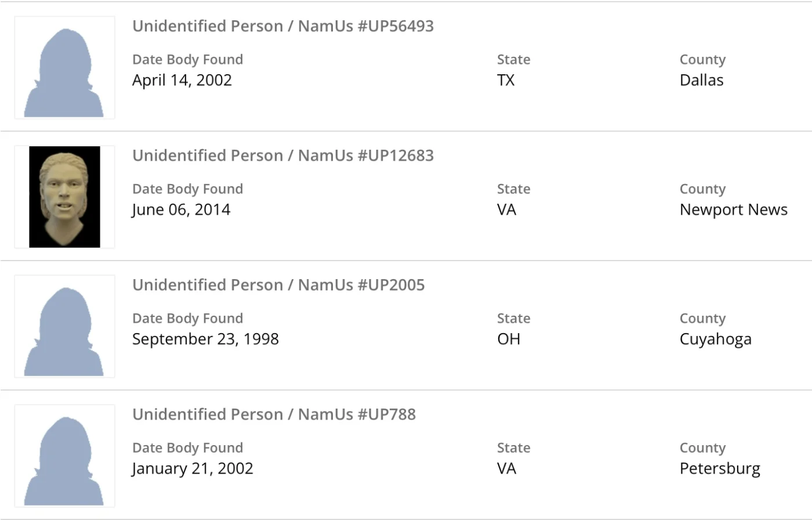Screen dimensions: 812x520
Task: Click the TX state value
Action: pos(506,80)
